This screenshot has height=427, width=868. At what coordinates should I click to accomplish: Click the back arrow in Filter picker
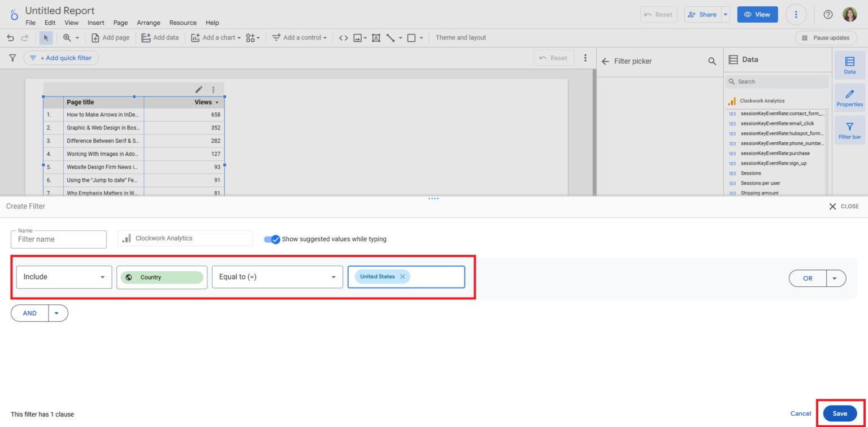tap(605, 61)
